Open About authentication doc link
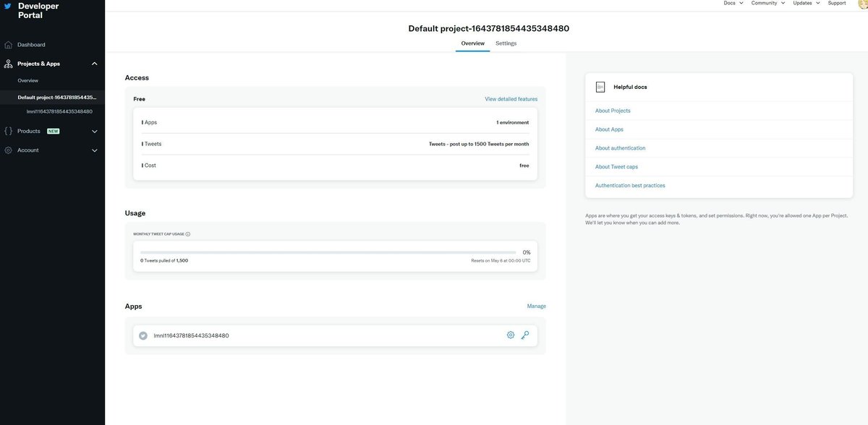The height and width of the screenshot is (425, 868). tap(621, 148)
